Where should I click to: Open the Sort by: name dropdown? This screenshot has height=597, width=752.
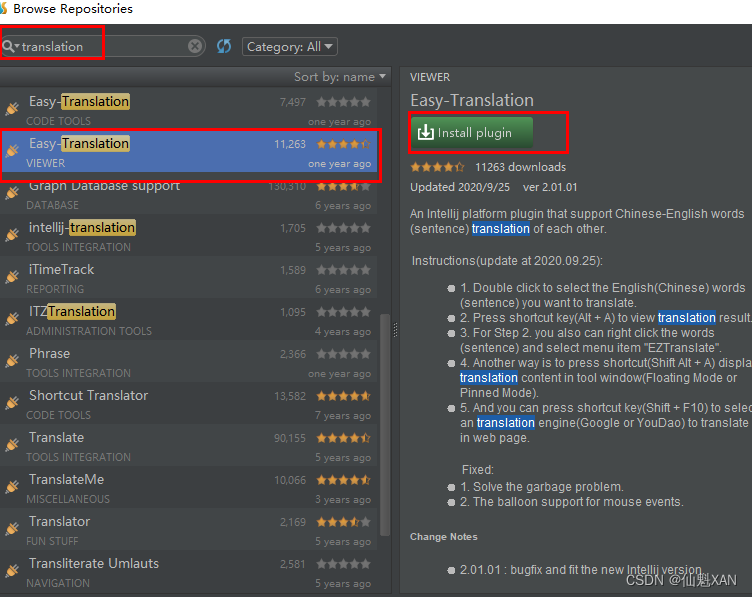click(340, 77)
